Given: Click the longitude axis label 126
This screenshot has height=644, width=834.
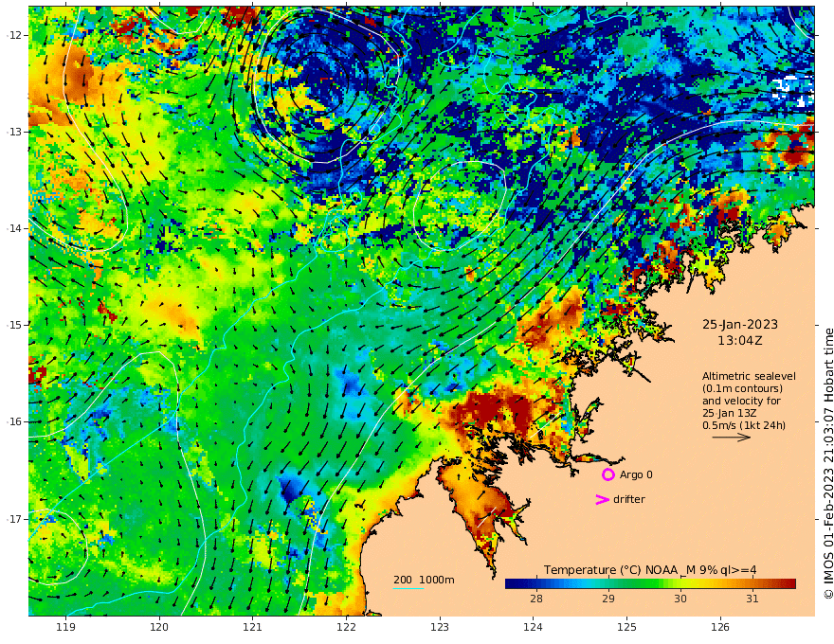Looking at the screenshot, I should click(x=720, y=628).
